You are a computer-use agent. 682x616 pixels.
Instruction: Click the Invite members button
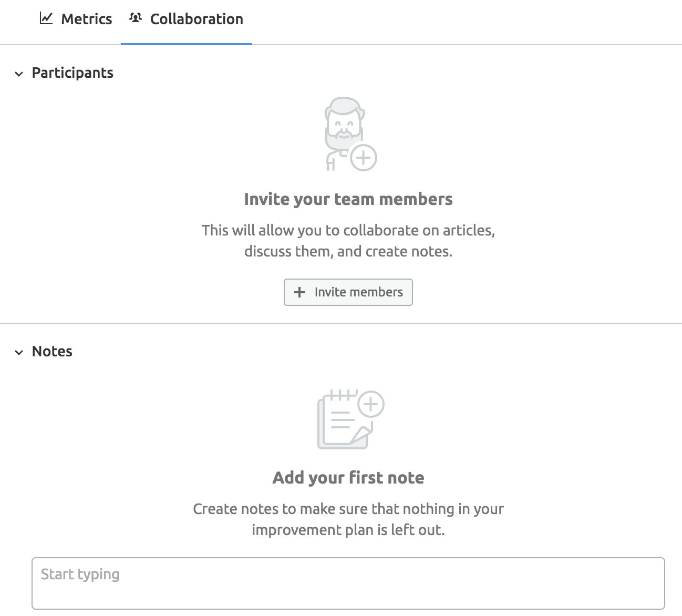coord(348,292)
